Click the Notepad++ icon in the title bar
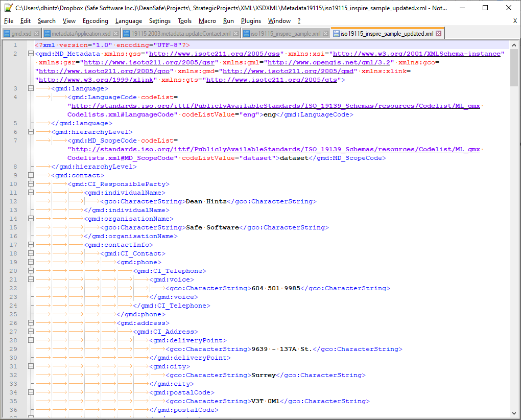This screenshot has height=420, width=521. [x=8, y=7]
